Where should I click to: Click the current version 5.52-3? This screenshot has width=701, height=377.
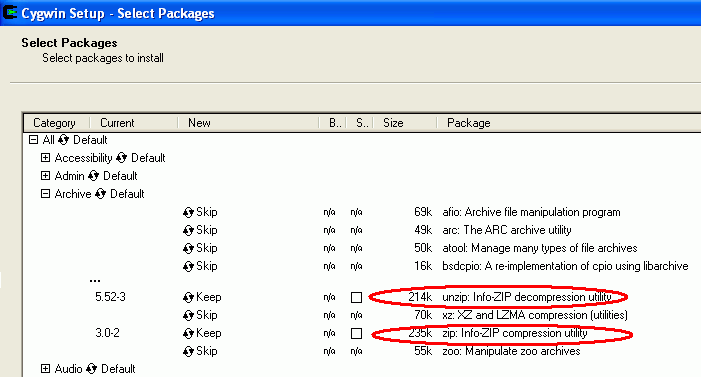click(x=110, y=297)
